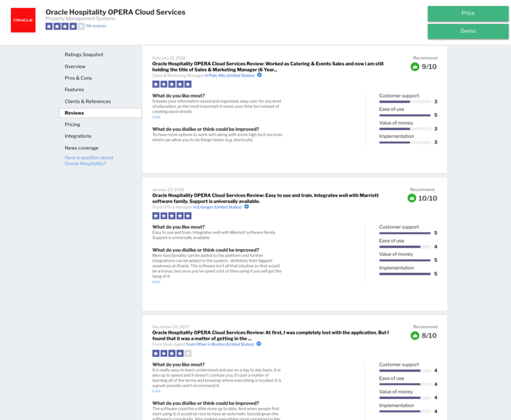The width and height of the screenshot is (511, 420).
Task: Collapse January 23 review dislike text via Less
Action: click(x=156, y=281)
